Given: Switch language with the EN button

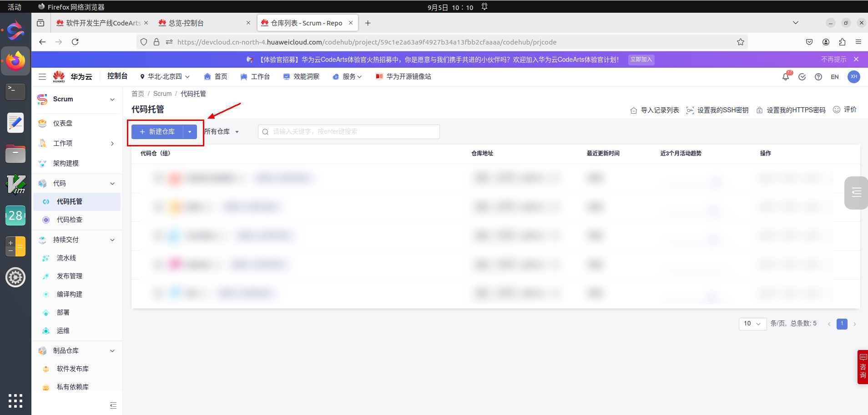Looking at the screenshot, I should [835, 77].
